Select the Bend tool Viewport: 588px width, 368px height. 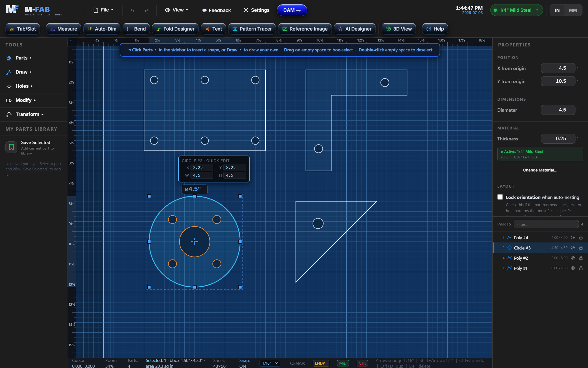(x=136, y=29)
